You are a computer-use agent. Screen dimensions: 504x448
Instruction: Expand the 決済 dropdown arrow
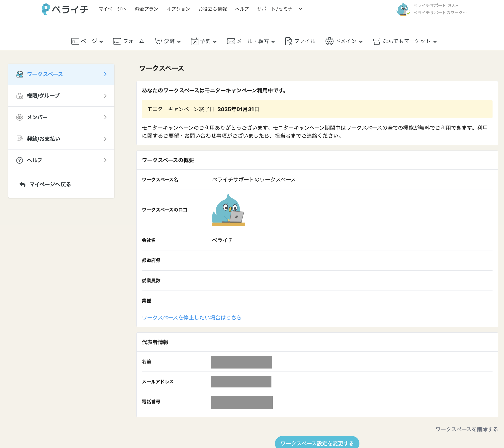(179, 42)
